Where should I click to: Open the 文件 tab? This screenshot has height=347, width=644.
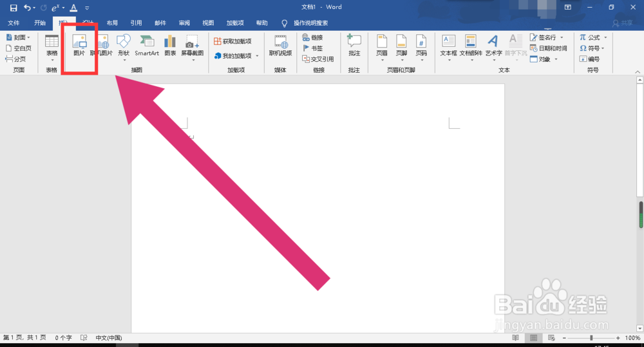[x=14, y=23]
